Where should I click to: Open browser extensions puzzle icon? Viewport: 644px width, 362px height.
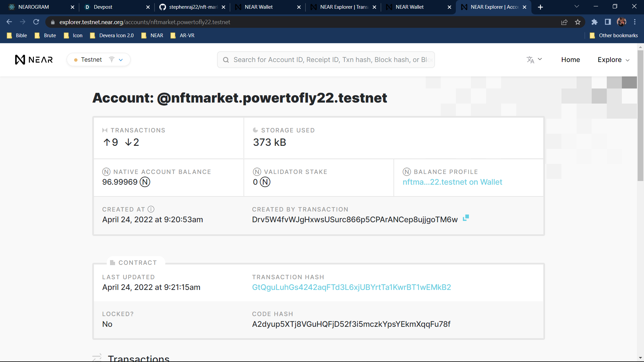(x=594, y=22)
